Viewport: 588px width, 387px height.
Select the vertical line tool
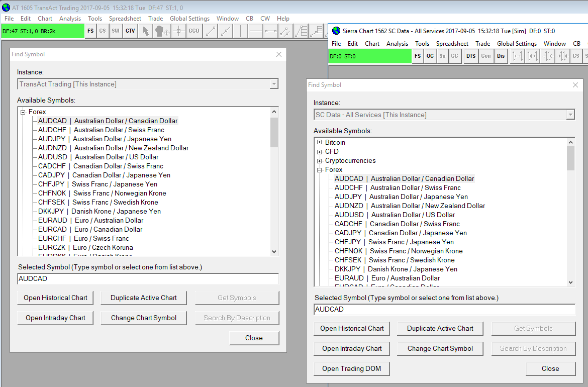coord(240,31)
